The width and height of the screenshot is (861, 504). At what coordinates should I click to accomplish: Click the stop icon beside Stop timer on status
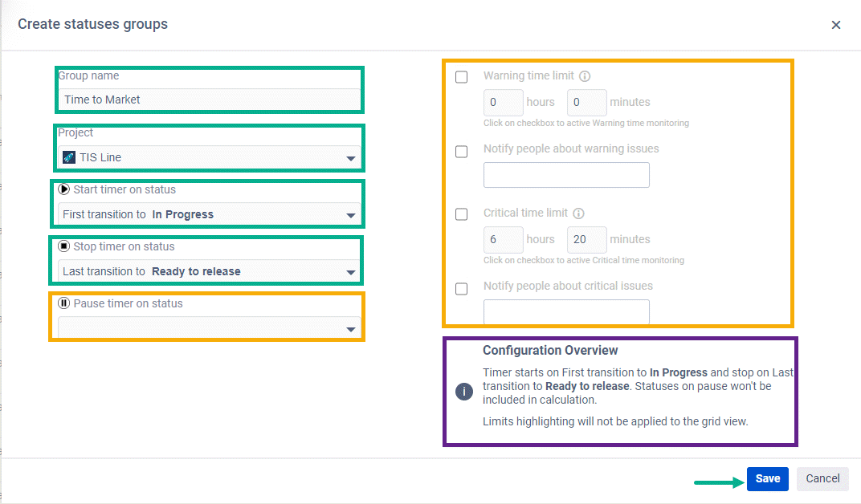coord(63,246)
